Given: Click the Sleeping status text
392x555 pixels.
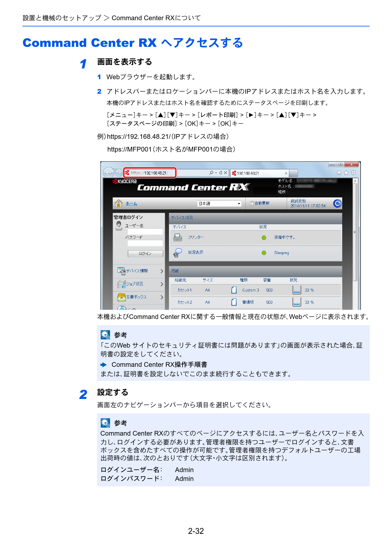Looking at the screenshot, I should tap(281, 253).
